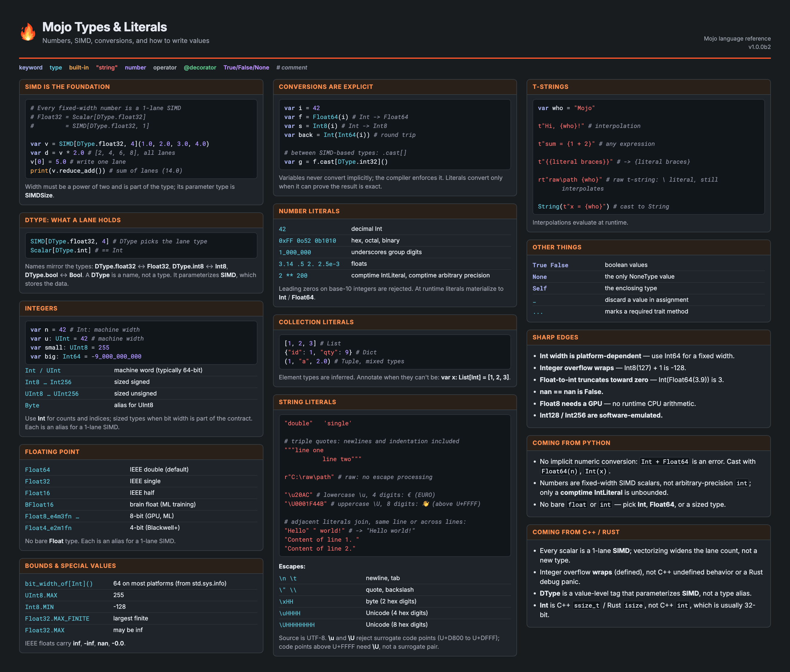Viewport: 790px width, 672px height.
Task: Select the "SHARP EDGES" heading
Action: 555,338
